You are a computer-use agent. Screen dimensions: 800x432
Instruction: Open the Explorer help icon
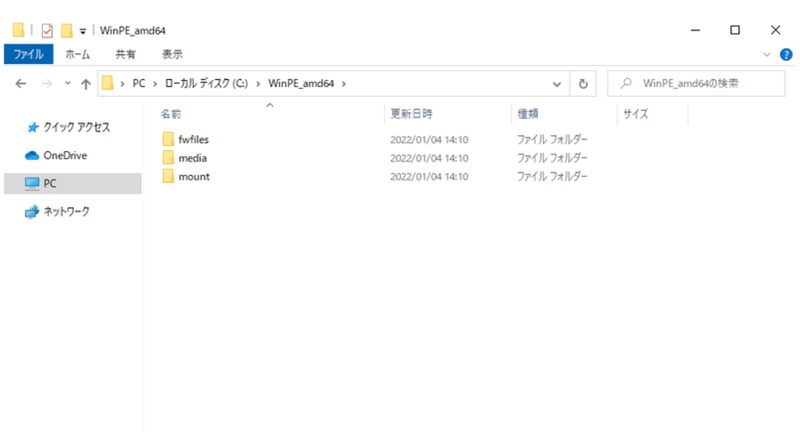tap(786, 55)
